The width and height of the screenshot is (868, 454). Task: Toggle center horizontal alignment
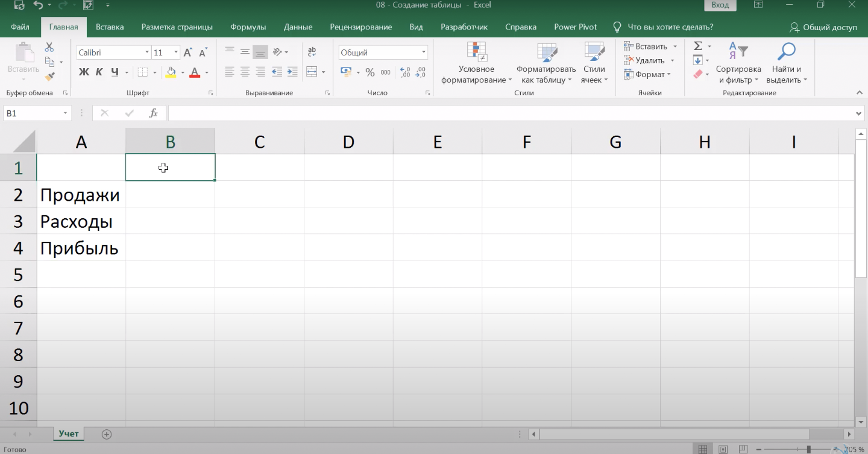click(x=245, y=72)
